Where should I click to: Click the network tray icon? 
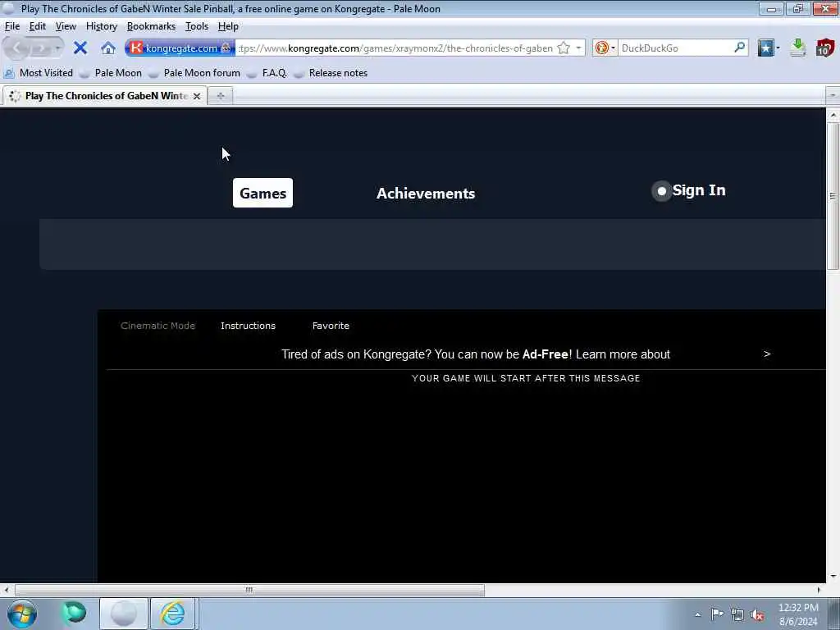coord(737,614)
